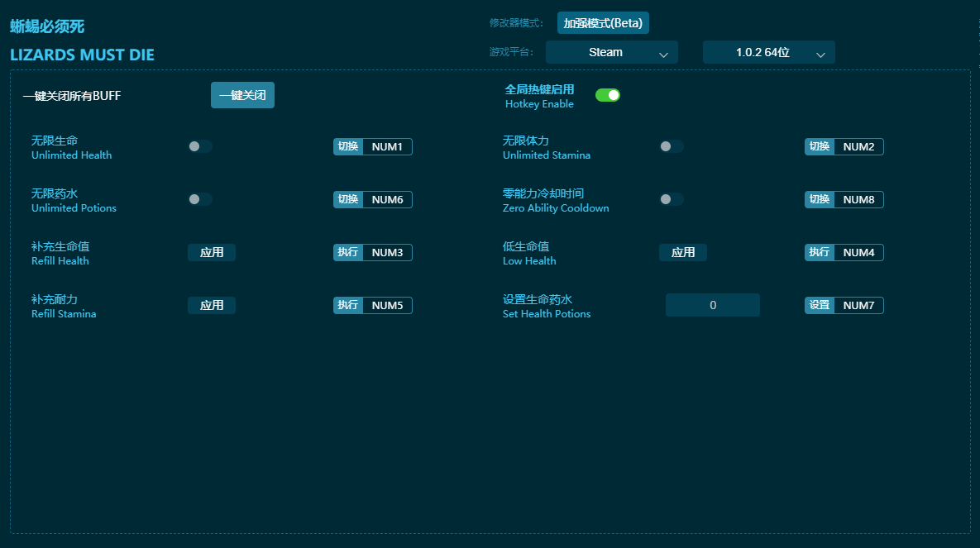Apply Low Health using 应用 button
The image size is (980, 548).
[x=683, y=252]
